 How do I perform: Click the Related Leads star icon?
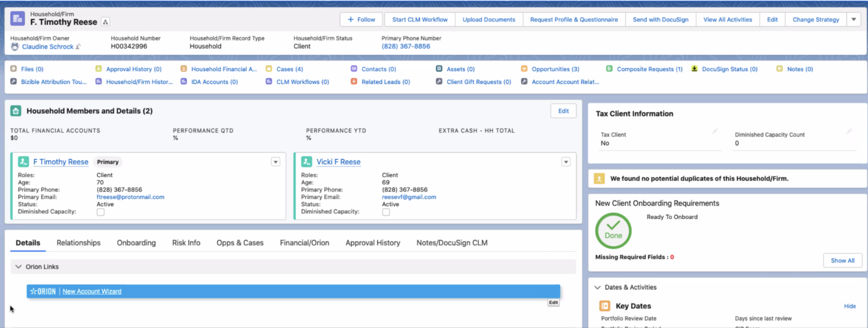tap(354, 82)
